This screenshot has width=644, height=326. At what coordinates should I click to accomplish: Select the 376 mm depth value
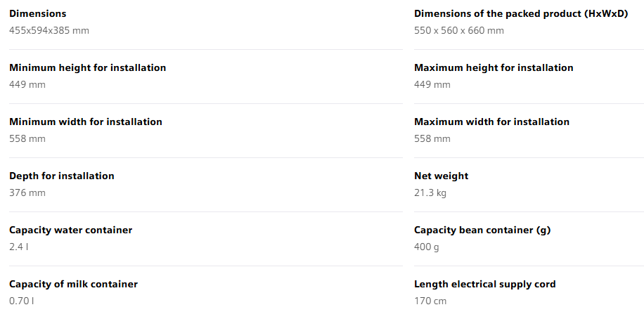27,193
